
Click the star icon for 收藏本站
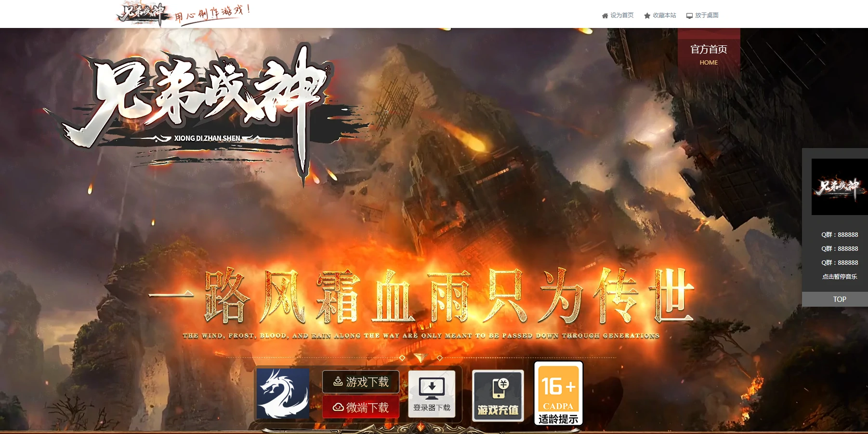(x=646, y=15)
